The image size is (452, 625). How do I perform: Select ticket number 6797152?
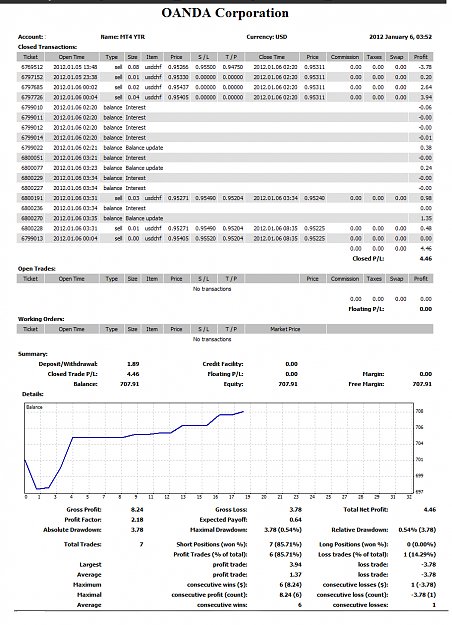click(32, 77)
